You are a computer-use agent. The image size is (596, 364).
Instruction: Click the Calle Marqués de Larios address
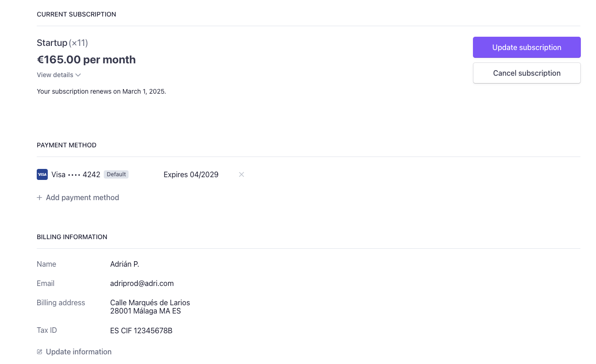pyautogui.click(x=150, y=303)
